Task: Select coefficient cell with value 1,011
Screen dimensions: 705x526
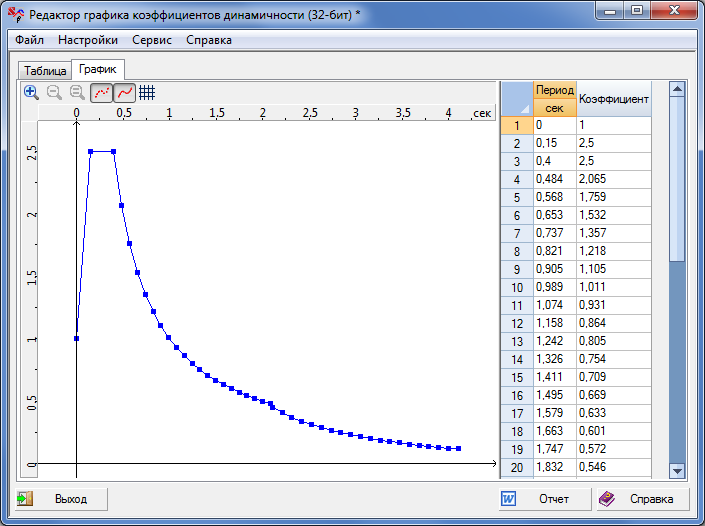Action: [613, 287]
